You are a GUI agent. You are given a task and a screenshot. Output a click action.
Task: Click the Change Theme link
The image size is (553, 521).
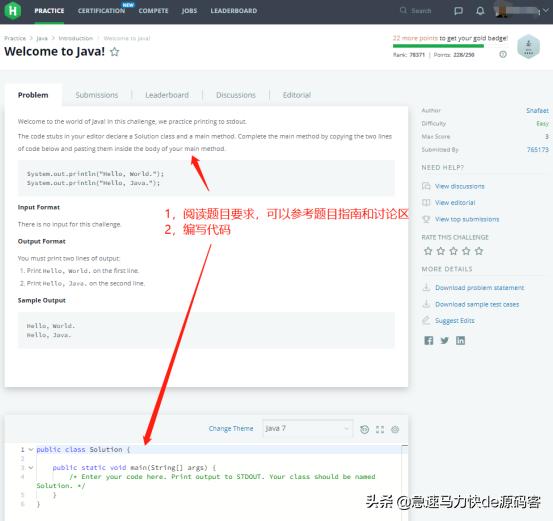click(231, 429)
